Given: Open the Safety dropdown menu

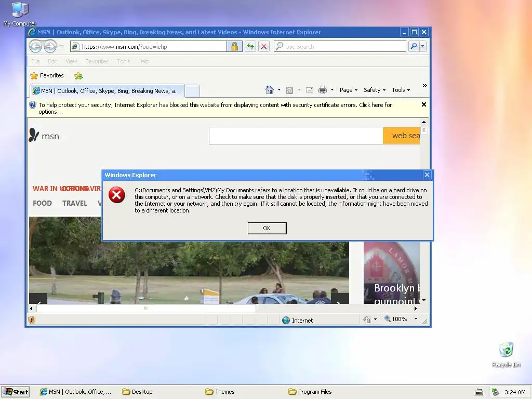Looking at the screenshot, I should (x=375, y=90).
